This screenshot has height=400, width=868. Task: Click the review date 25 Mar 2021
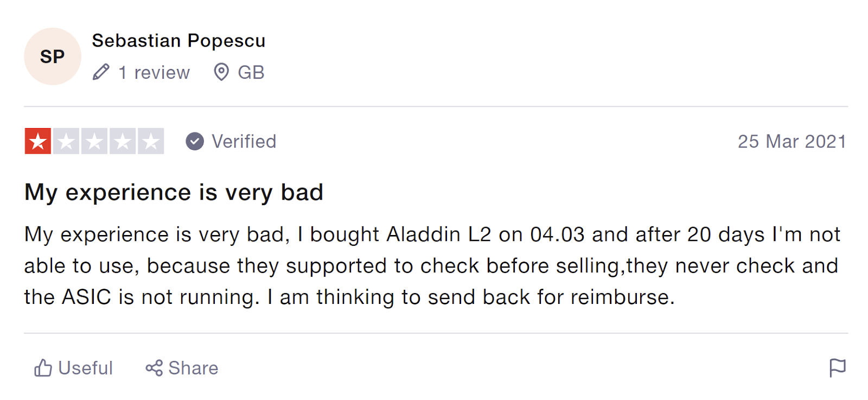[792, 142]
